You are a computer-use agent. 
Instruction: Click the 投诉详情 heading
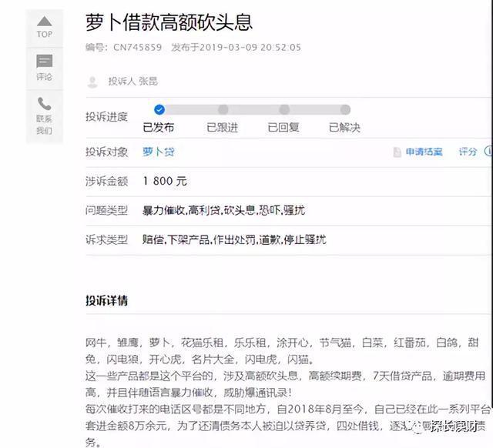106,300
